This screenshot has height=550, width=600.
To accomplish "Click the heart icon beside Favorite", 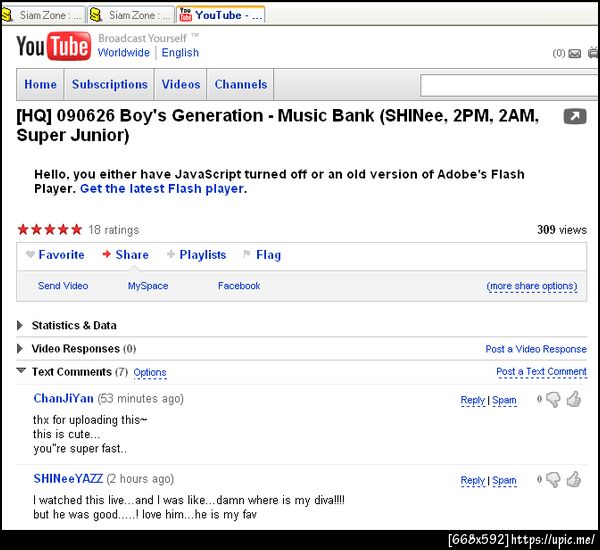I will point(30,254).
